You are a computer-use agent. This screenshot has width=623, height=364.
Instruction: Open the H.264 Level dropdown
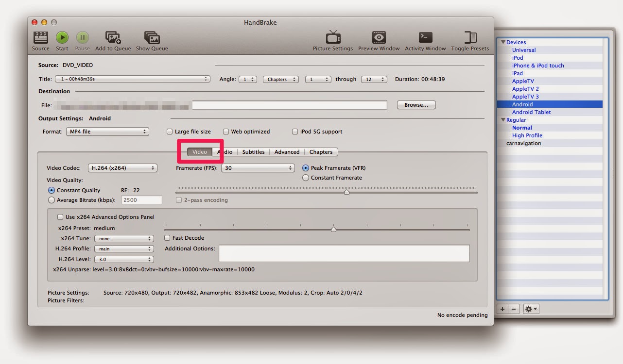coord(124,260)
